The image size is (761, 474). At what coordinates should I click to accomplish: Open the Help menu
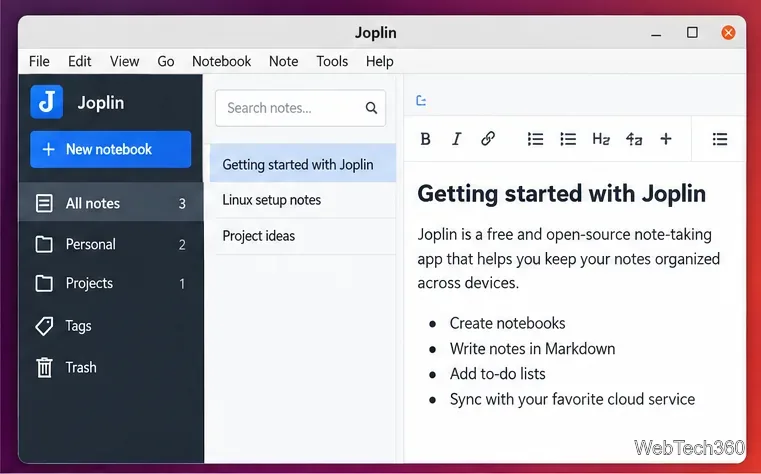click(380, 61)
